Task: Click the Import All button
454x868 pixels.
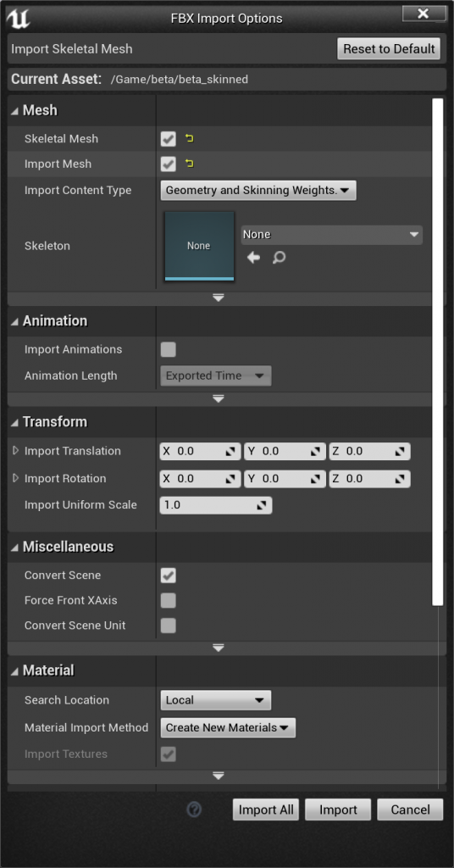Action: pos(266,810)
